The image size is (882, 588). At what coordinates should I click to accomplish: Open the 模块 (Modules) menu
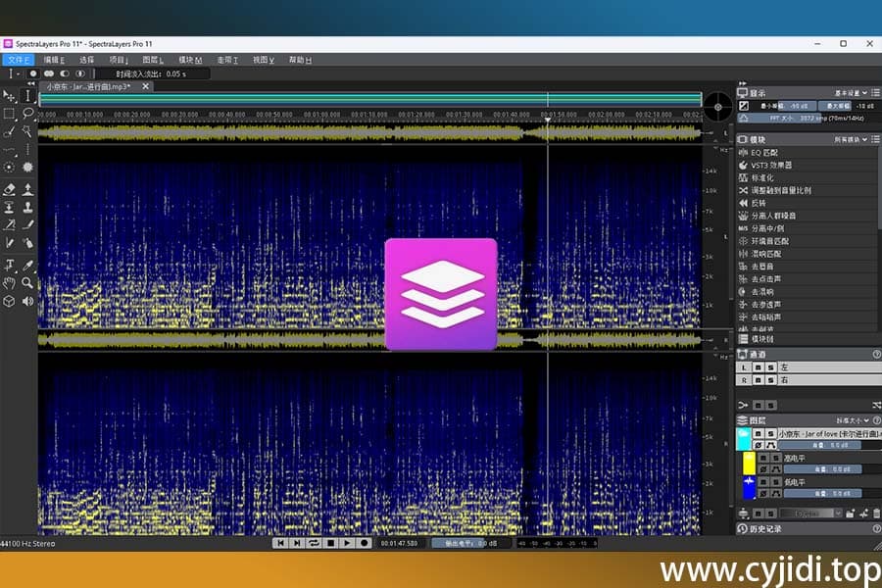point(190,60)
